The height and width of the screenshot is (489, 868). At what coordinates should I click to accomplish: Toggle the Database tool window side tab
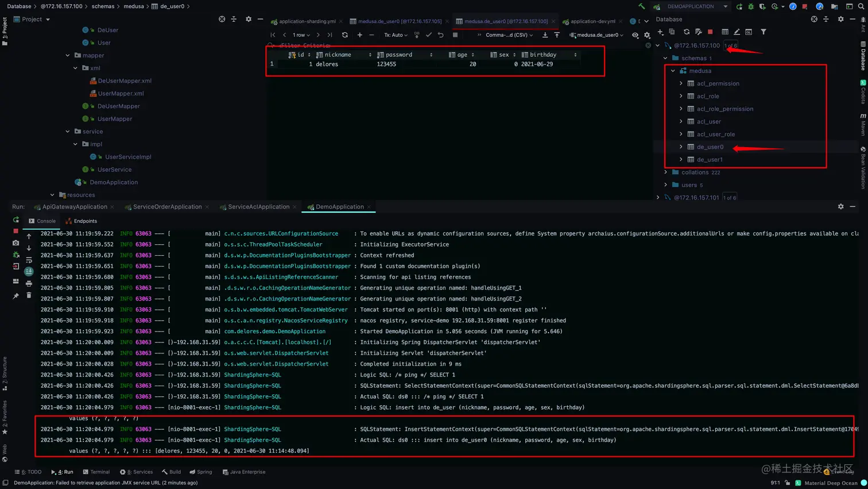[863, 56]
